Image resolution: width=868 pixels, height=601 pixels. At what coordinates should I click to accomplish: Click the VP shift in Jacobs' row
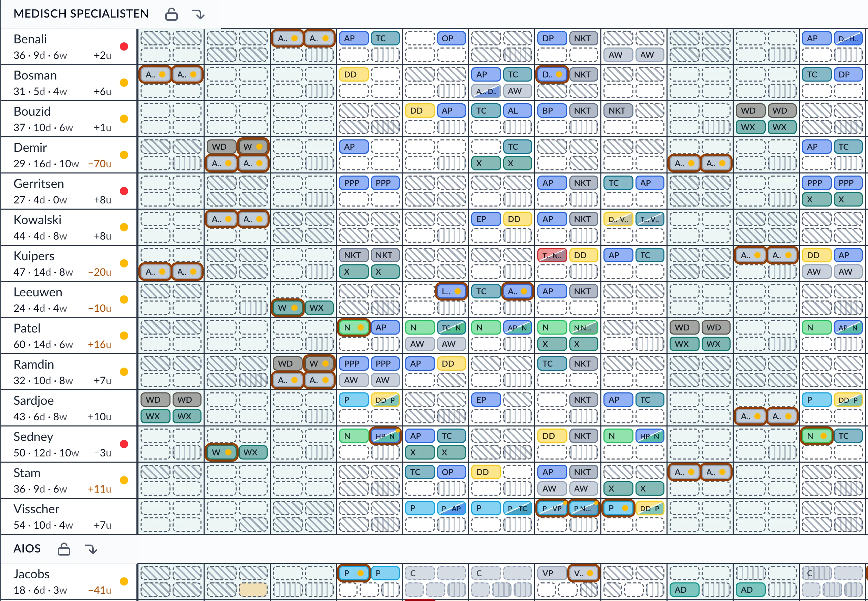552,573
